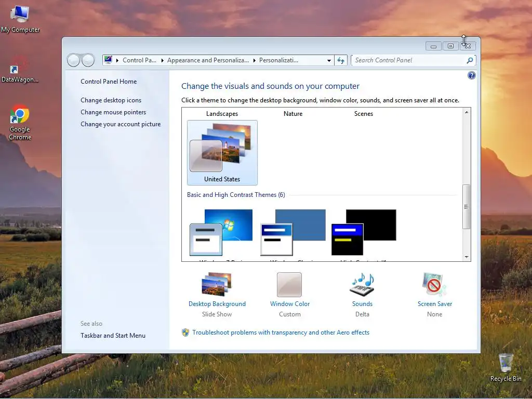Click the Control Panel breadcrumb
The width and height of the screenshot is (532, 399).
click(139, 60)
